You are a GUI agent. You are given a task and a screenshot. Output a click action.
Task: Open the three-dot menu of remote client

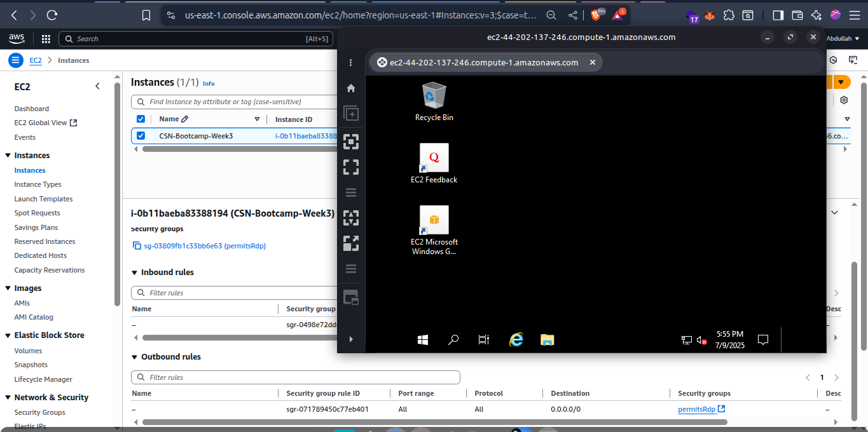tap(351, 62)
